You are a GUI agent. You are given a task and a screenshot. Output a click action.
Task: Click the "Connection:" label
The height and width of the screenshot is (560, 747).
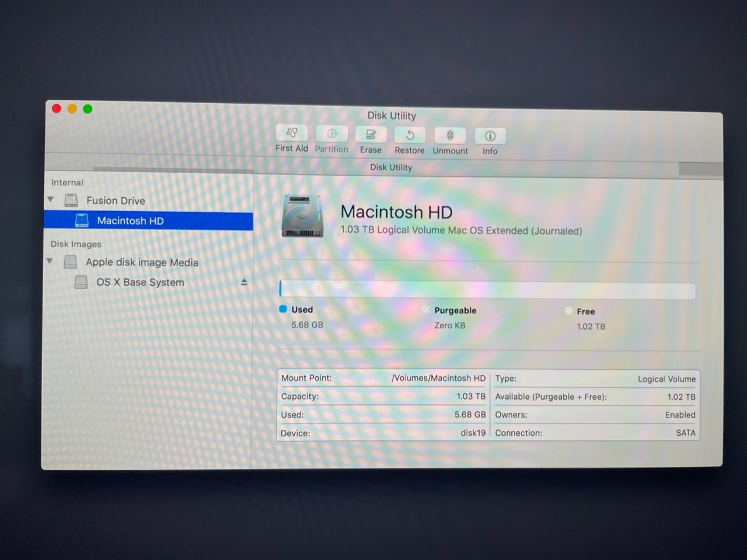pyautogui.click(x=519, y=433)
